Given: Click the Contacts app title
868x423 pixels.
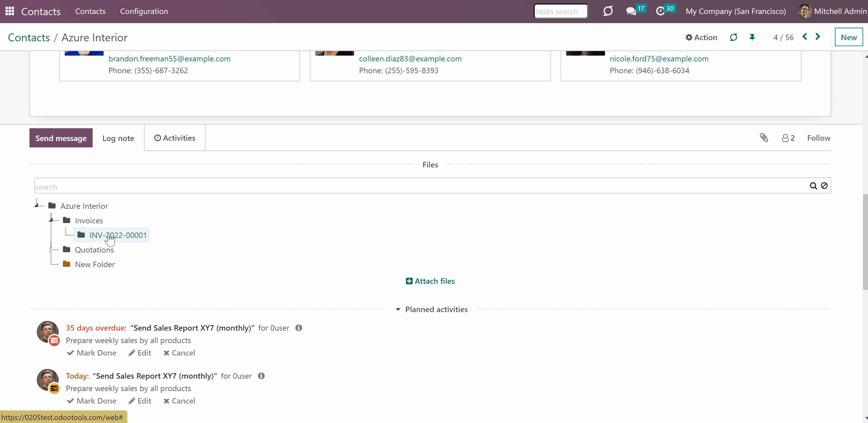Looking at the screenshot, I should point(41,12).
